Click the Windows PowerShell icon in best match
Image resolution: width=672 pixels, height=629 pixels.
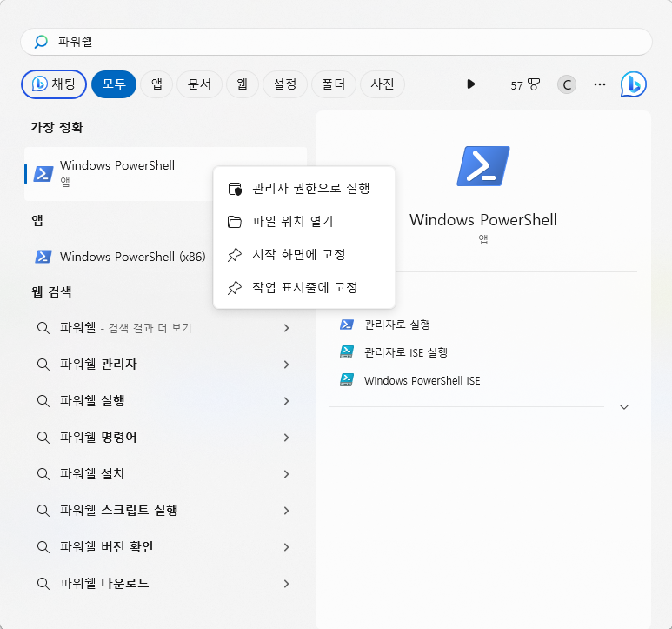click(43, 174)
